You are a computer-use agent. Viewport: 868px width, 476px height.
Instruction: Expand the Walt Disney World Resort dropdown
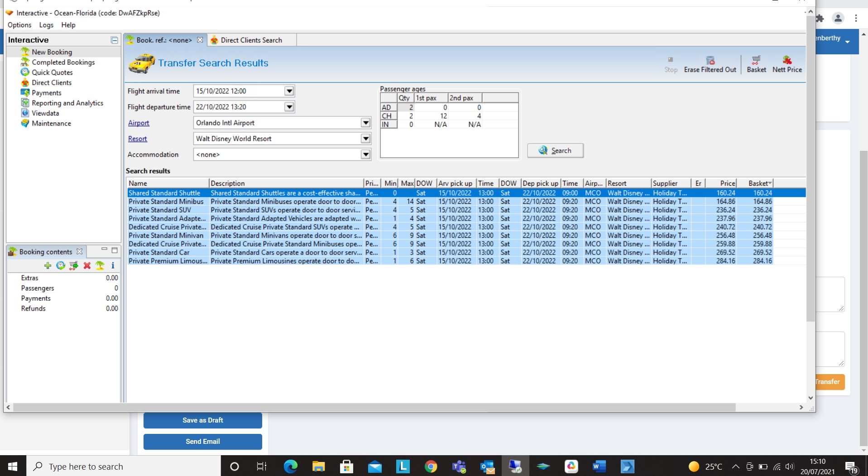[365, 139]
